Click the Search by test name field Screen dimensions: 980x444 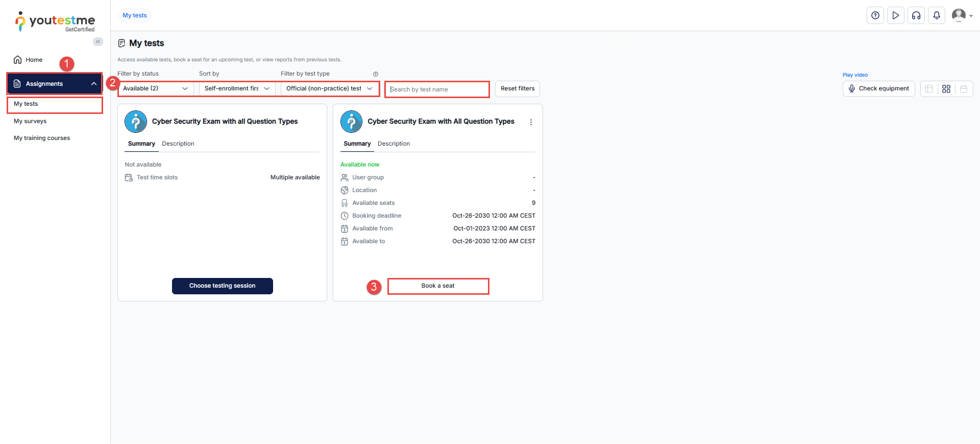(437, 89)
